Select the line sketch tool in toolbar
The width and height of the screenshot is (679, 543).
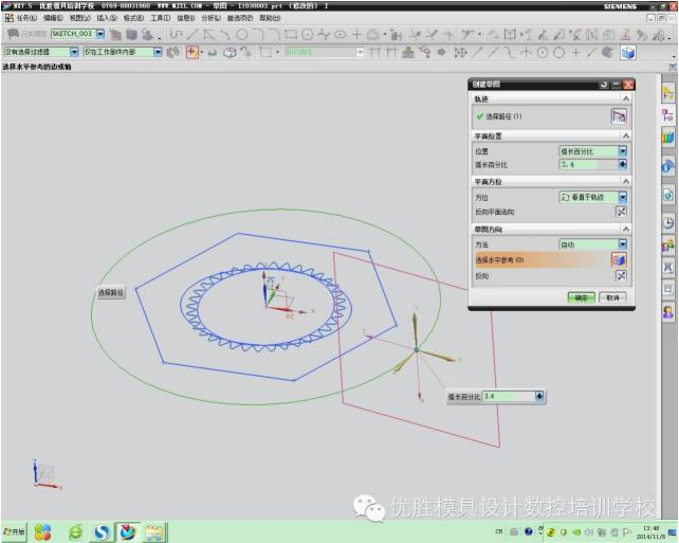point(193,34)
